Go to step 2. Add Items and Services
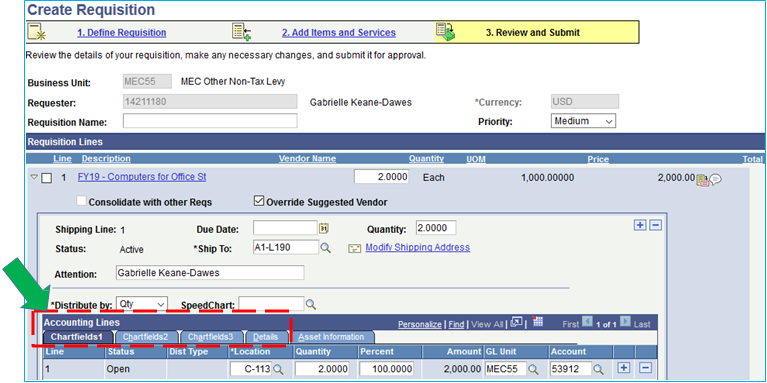767x383 pixels. (x=338, y=33)
